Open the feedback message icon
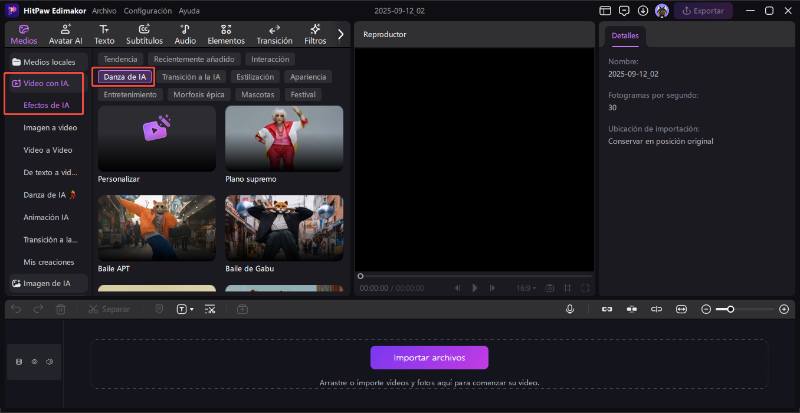The height and width of the screenshot is (413, 800). pos(624,11)
